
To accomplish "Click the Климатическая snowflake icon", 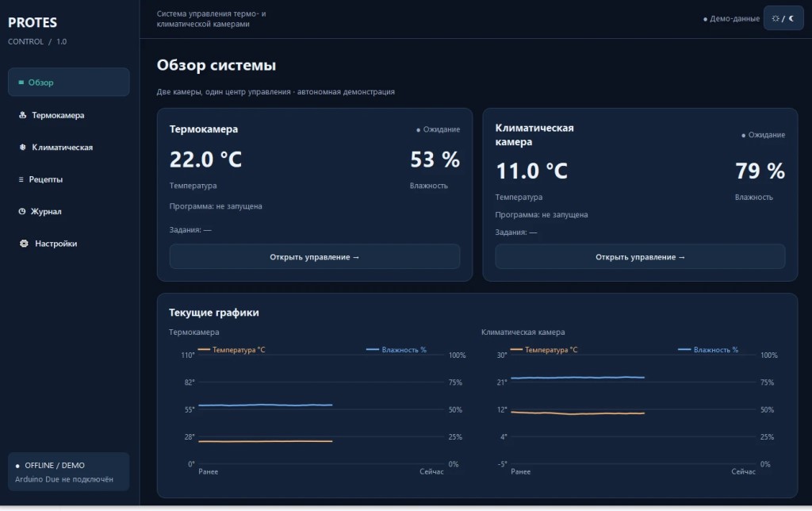I will (x=23, y=147).
